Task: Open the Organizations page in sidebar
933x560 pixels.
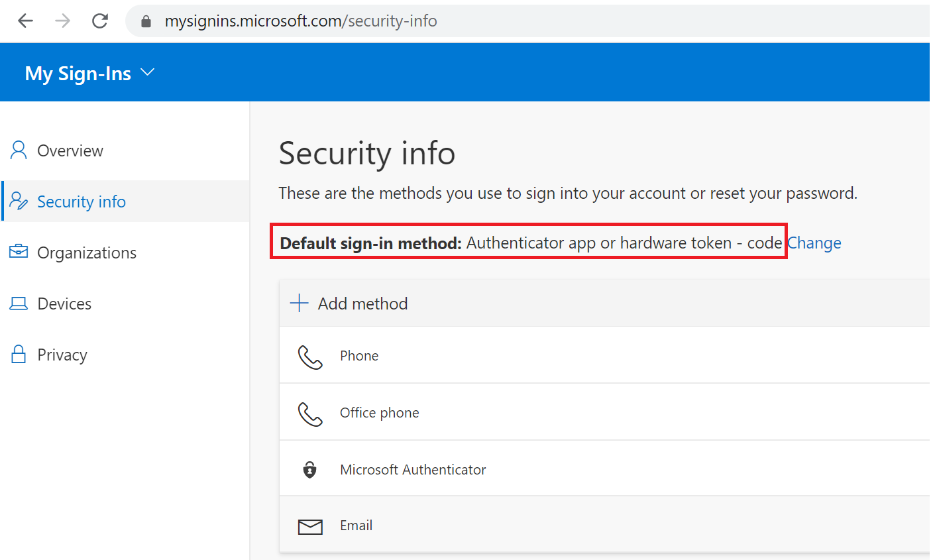Action: click(87, 252)
